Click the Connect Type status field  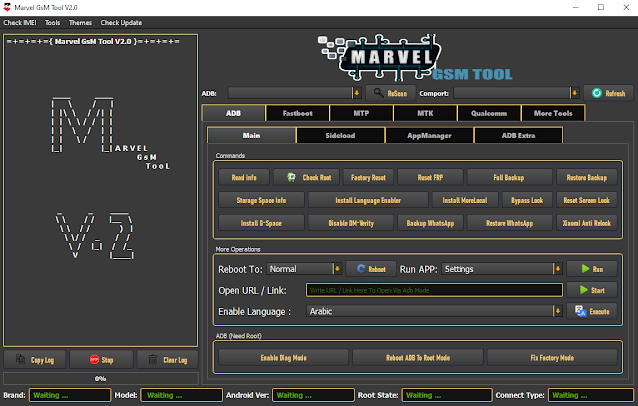pos(590,395)
